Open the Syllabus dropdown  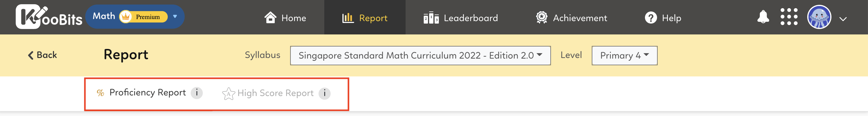click(x=420, y=55)
